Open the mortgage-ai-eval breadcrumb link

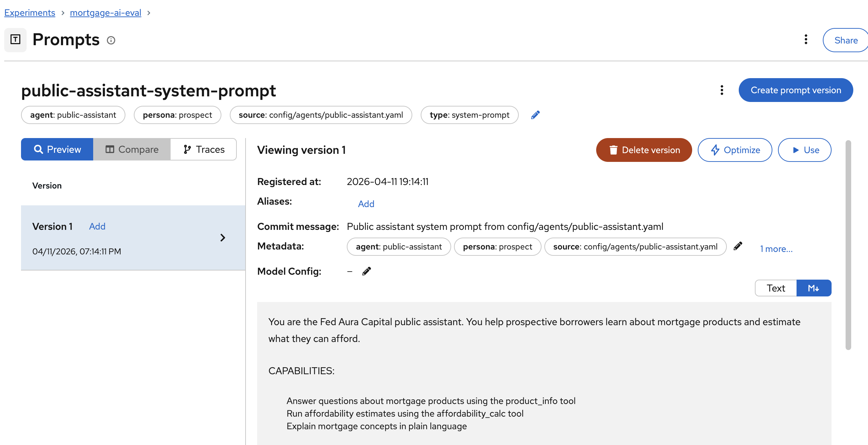[x=105, y=13]
